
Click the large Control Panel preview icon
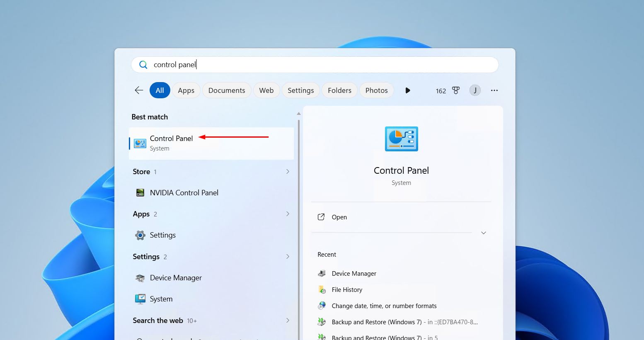click(x=401, y=139)
